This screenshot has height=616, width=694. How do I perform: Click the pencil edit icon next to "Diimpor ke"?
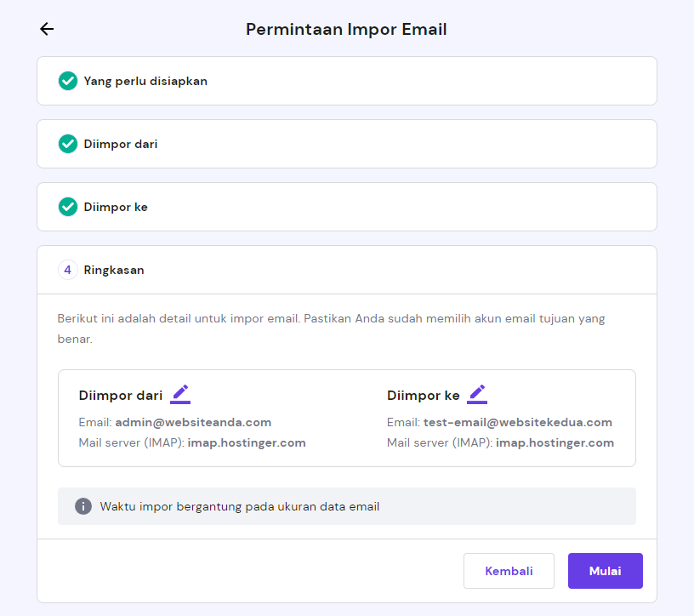[477, 393]
